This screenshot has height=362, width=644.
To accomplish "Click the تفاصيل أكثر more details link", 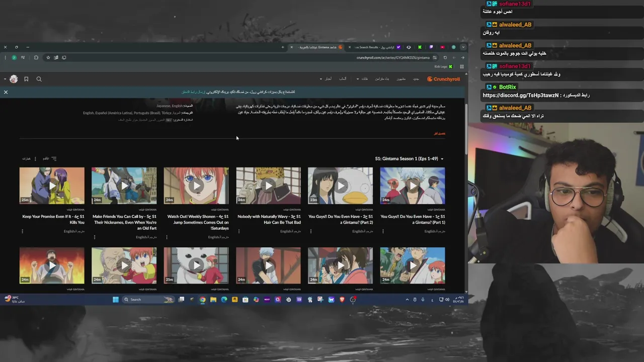I will point(440,134).
